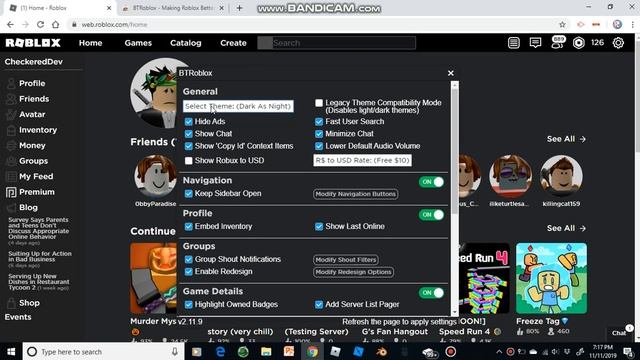640x360 pixels.
Task: Open the feed list icon in navbar
Action: pyautogui.click(x=513, y=43)
